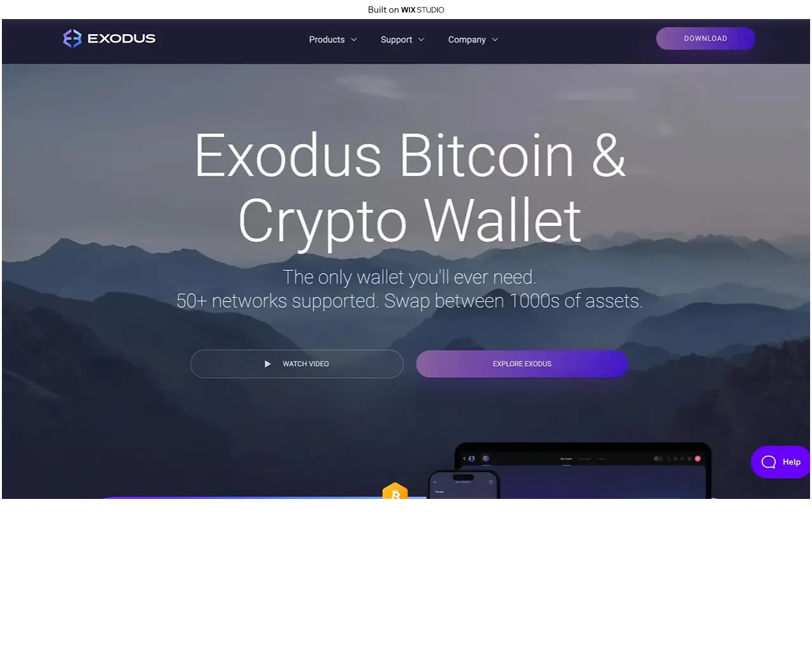Click the orange Bitcoin hexagon icon
Screen dimensions: 812x650
395,491
